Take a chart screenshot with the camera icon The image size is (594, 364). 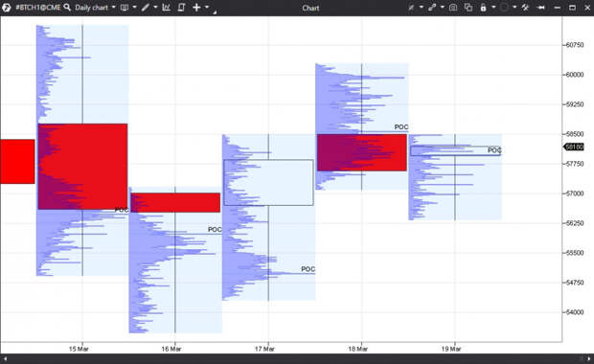pos(453,8)
